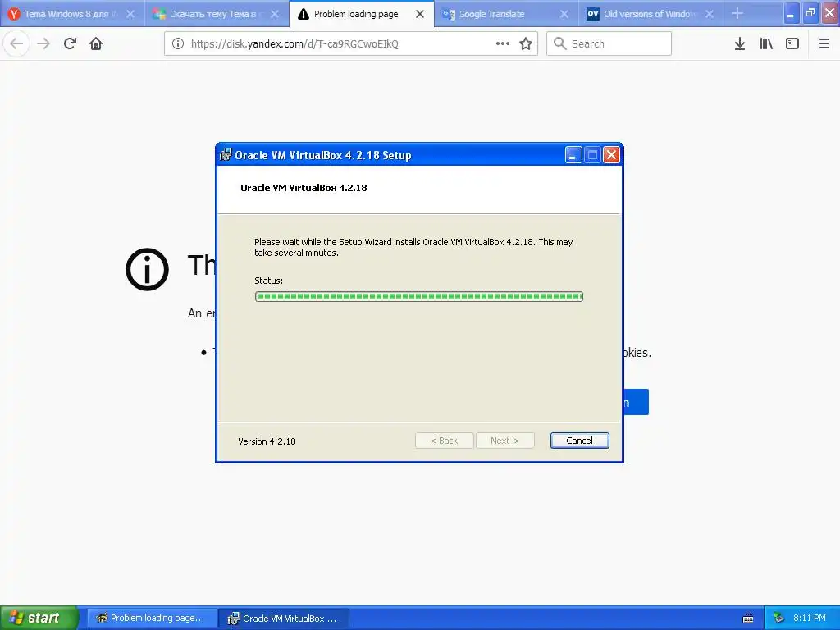Toggle the Firefox sidebar icon
The height and width of the screenshot is (630, 840).
(792, 44)
